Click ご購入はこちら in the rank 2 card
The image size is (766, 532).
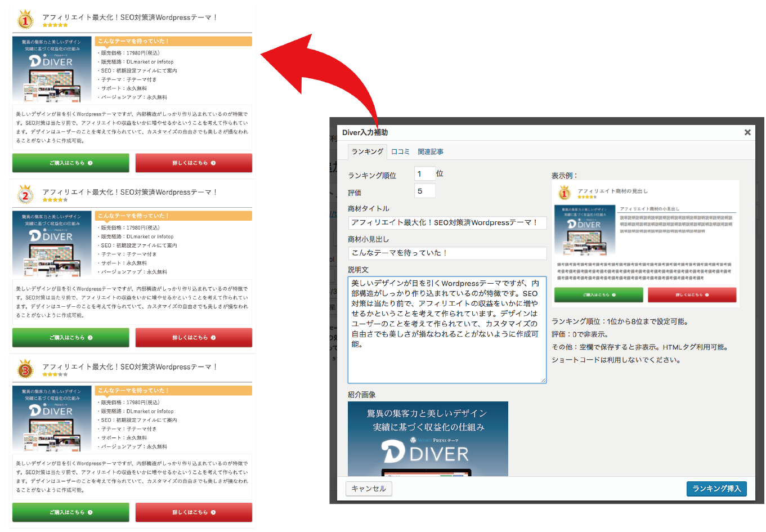coord(71,337)
